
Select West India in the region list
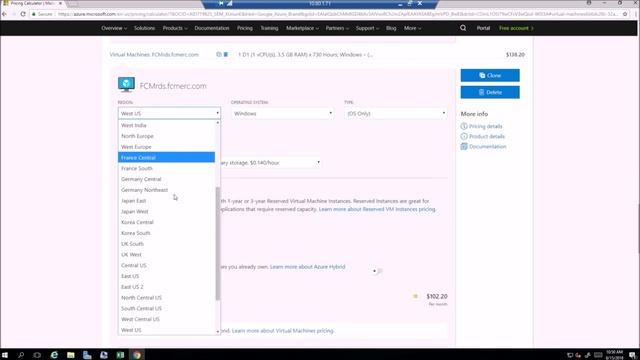click(167, 125)
